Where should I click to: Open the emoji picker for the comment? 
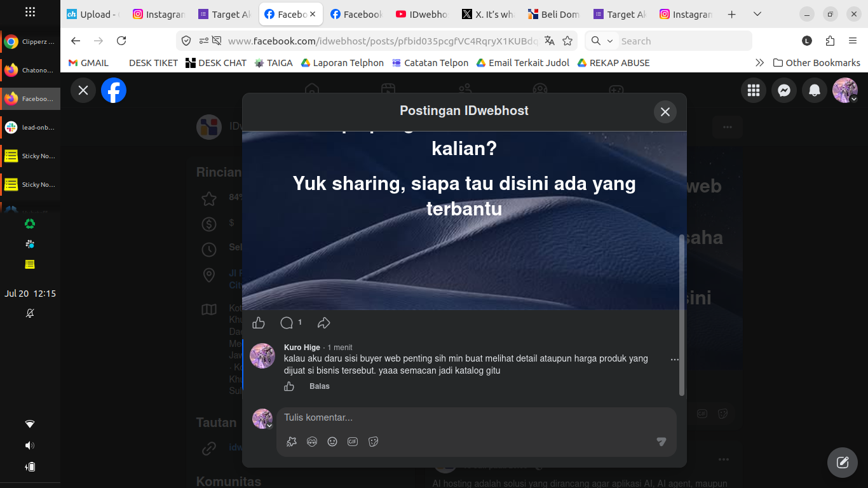coord(332,442)
